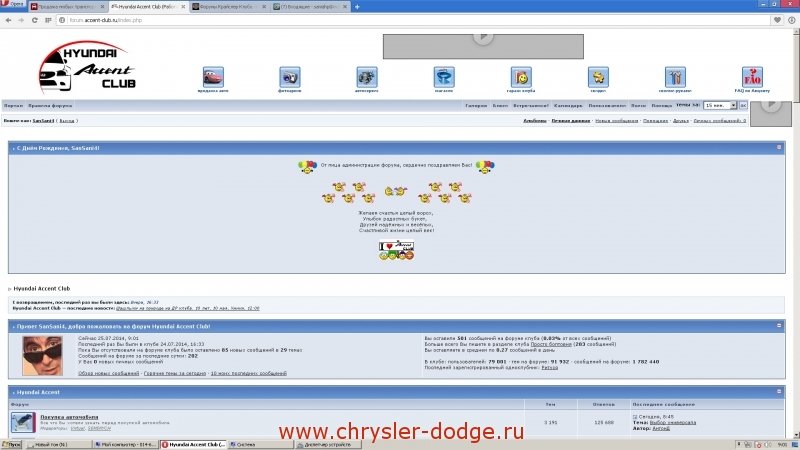Switch to the first browser tab Продажа
This screenshot has width=800, height=450.
click(67, 7)
